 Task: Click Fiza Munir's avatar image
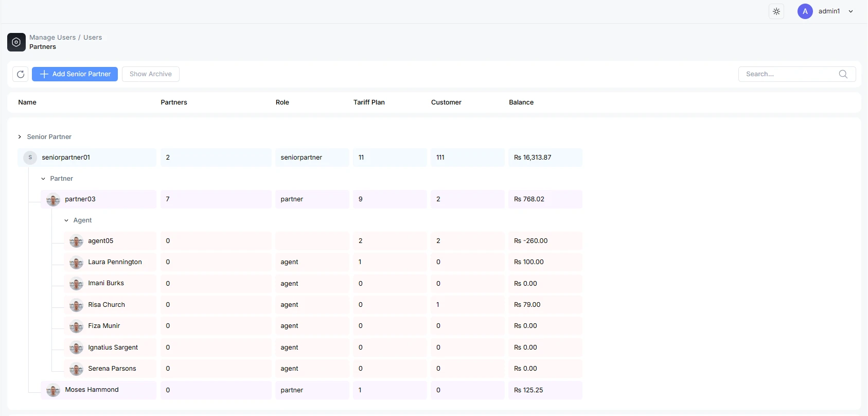pos(76,326)
